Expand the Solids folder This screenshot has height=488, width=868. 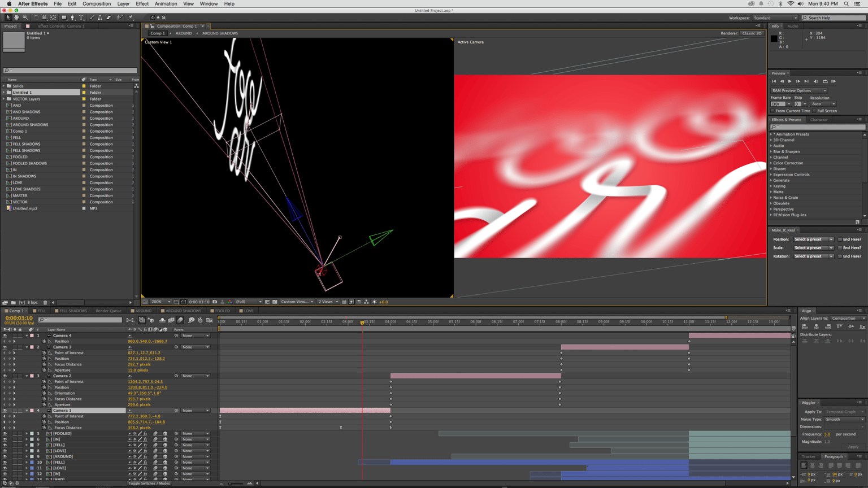tap(4, 86)
